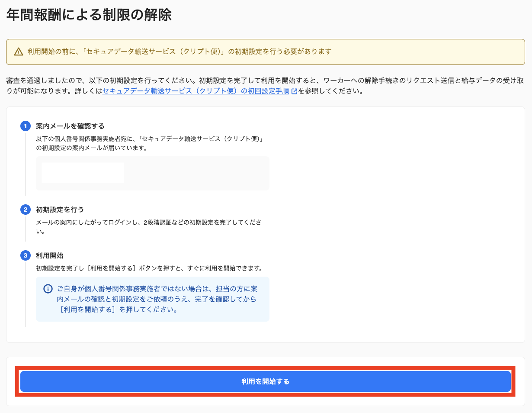The height and width of the screenshot is (413, 532).
Task: Click the info icon in blue notice box
Action: [x=48, y=289]
